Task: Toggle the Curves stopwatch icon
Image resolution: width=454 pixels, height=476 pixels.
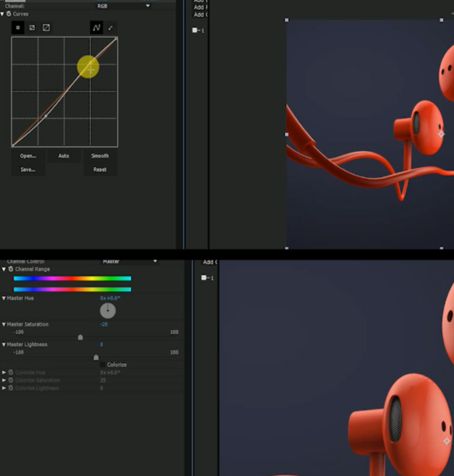Action: click(x=9, y=14)
